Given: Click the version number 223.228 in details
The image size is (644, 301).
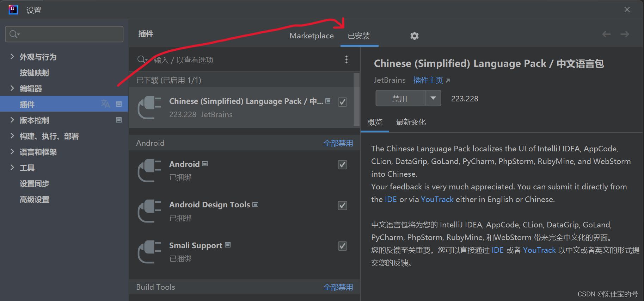Looking at the screenshot, I should [x=465, y=99].
